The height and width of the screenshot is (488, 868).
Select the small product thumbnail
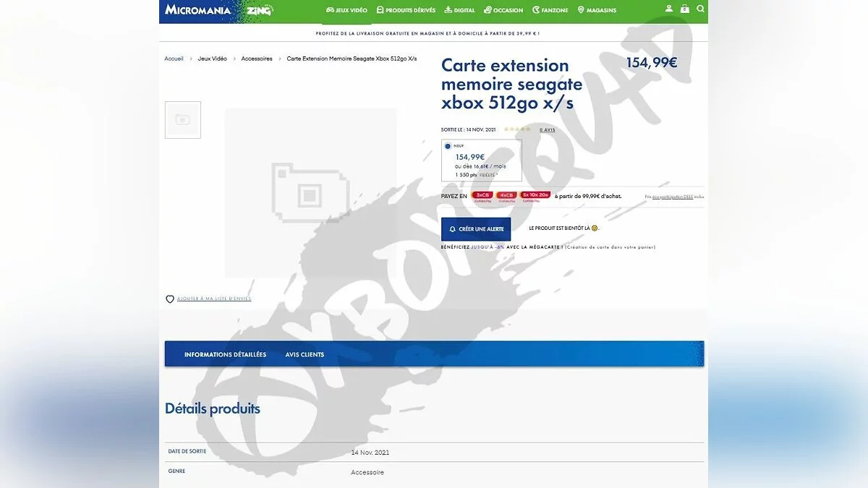coord(183,120)
